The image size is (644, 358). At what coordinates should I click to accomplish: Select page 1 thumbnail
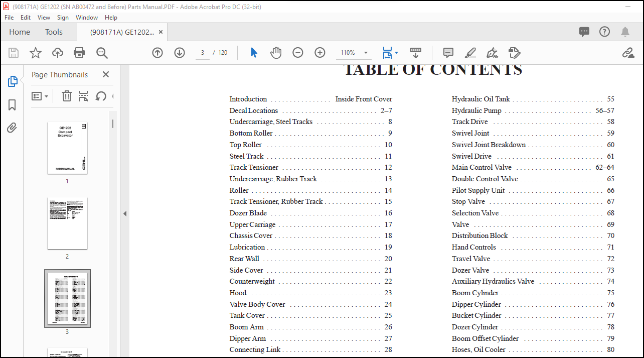[x=67, y=148]
